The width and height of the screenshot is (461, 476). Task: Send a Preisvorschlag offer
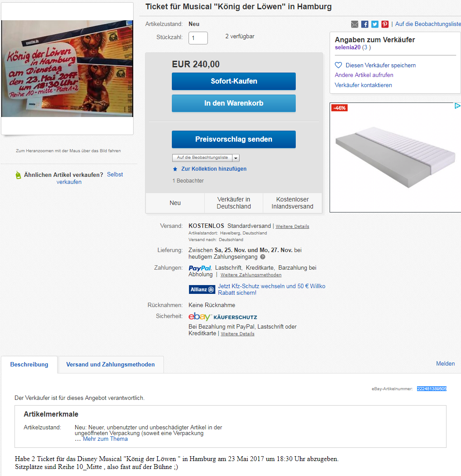[x=233, y=139]
